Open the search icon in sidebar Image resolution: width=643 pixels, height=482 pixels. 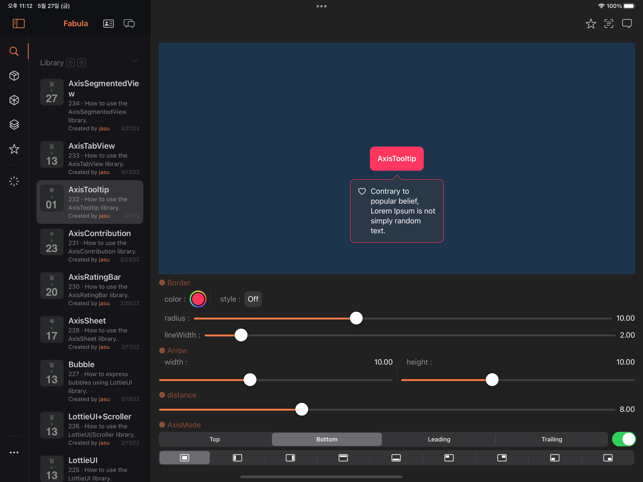click(x=14, y=51)
